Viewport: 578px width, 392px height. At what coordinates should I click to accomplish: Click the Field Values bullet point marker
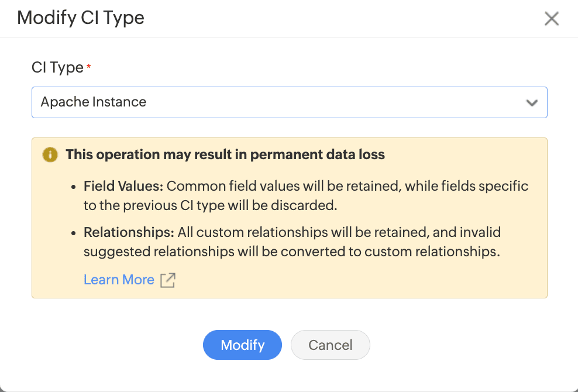[73, 187]
